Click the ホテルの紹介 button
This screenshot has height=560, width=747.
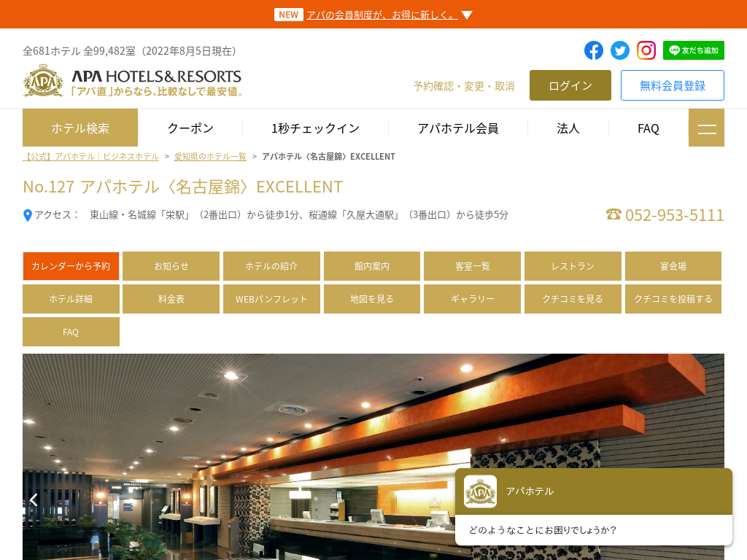pyautogui.click(x=271, y=266)
